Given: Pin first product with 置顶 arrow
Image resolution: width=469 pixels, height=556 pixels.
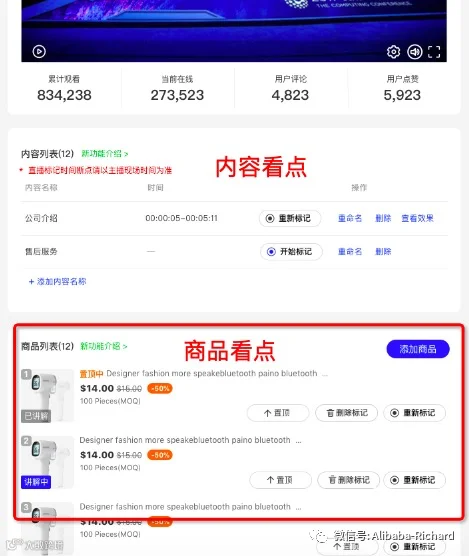Looking at the screenshot, I should [278, 413].
